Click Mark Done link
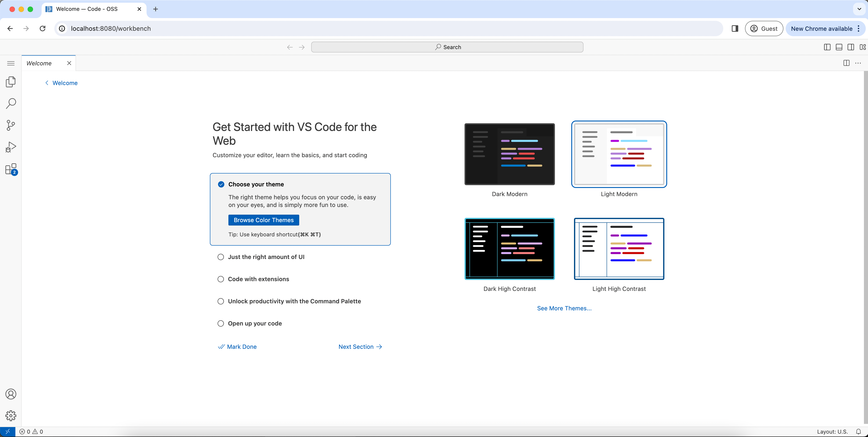The width and height of the screenshot is (868, 437). [237, 347]
